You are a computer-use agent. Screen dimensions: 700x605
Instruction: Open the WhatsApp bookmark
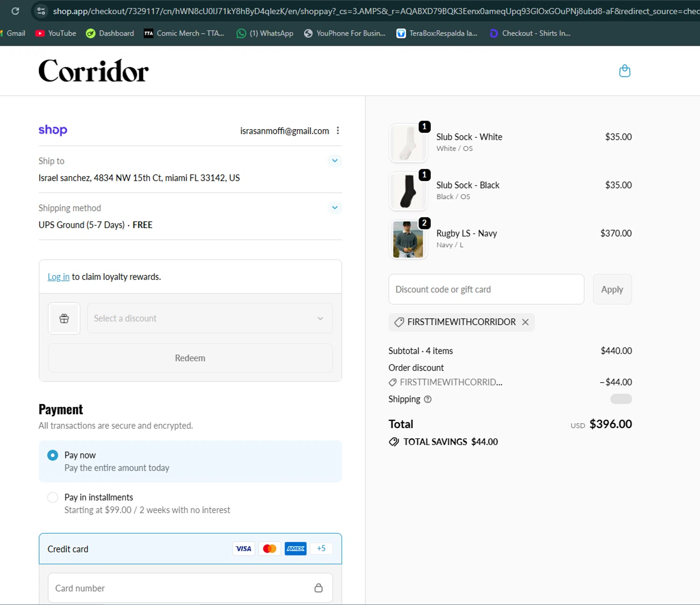point(265,33)
